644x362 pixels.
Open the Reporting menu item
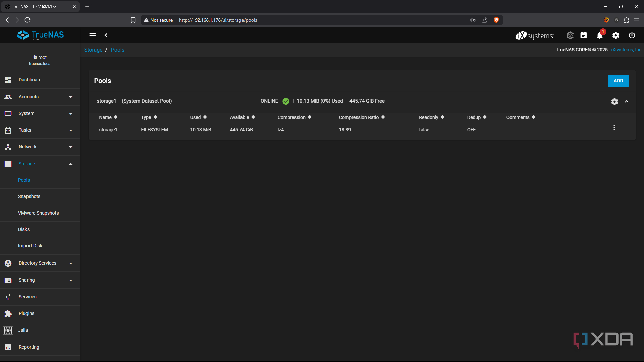tap(40, 347)
